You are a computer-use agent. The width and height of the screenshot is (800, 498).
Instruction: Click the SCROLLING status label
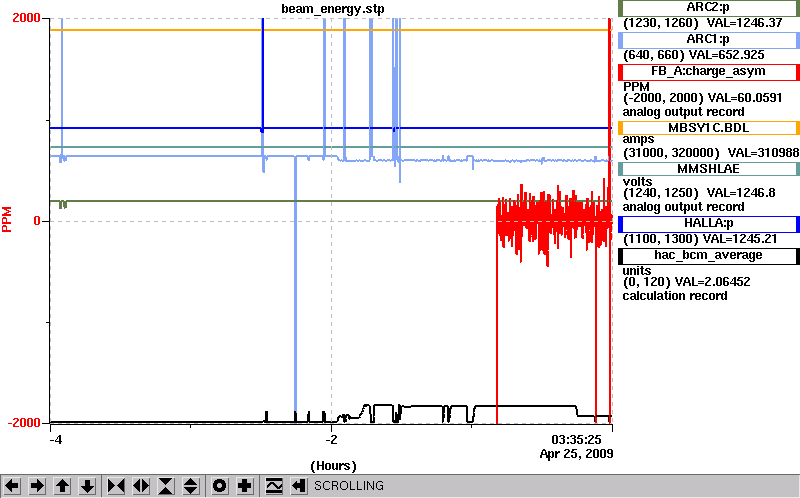click(349, 486)
